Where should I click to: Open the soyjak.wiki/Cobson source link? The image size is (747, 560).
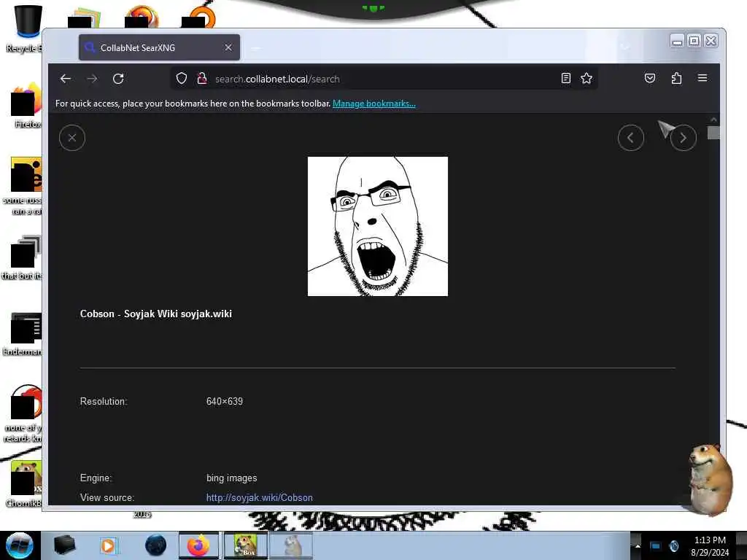[259, 497]
